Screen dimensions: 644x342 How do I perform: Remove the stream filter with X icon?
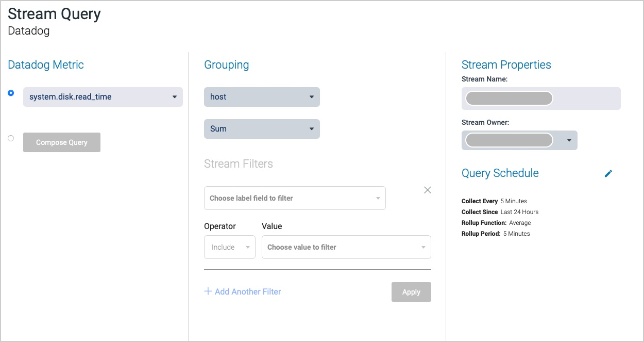click(x=428, y=190)
